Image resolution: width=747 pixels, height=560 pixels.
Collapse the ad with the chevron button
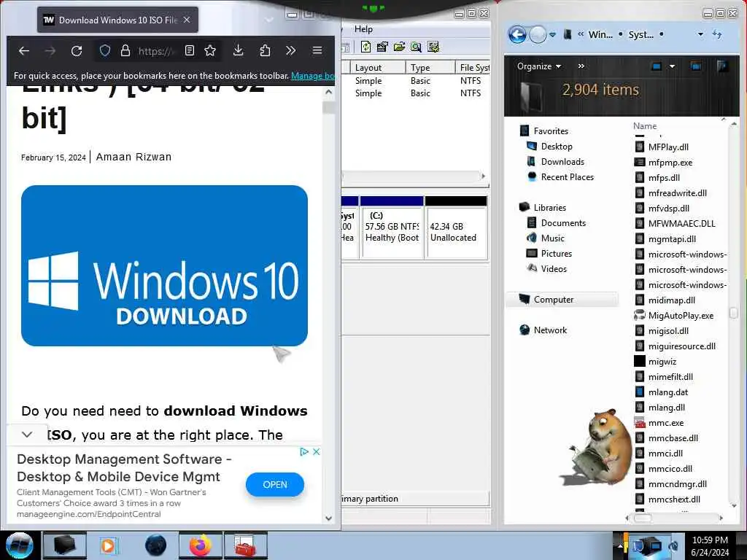point(27,435)
